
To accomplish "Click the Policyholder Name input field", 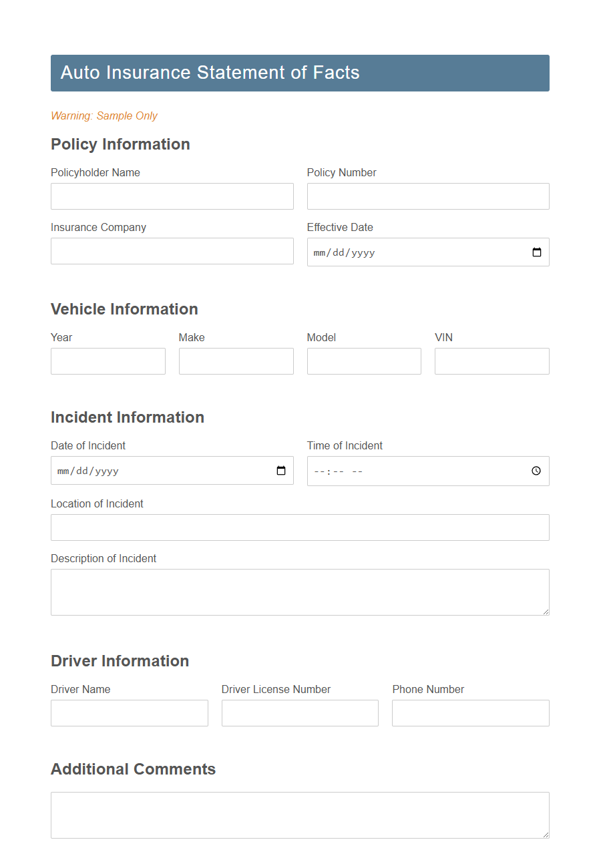I will click(172, 196).
